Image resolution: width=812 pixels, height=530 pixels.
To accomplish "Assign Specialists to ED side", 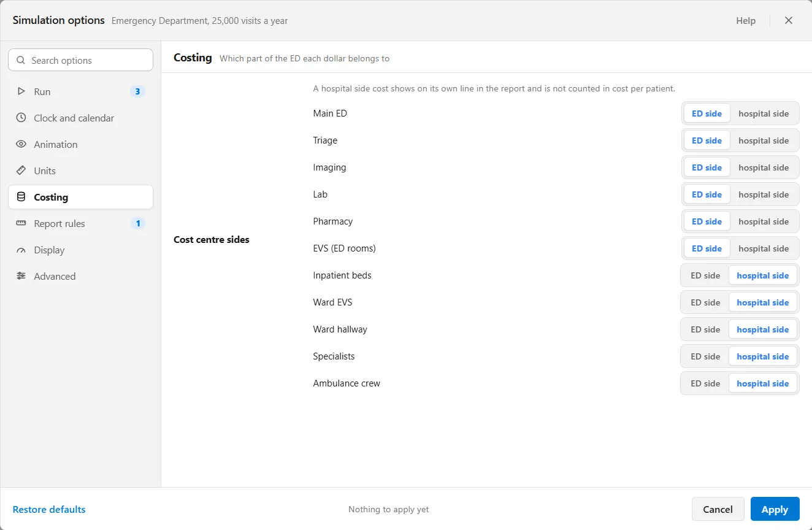I will pyautogui.click(x=705, y=356).
